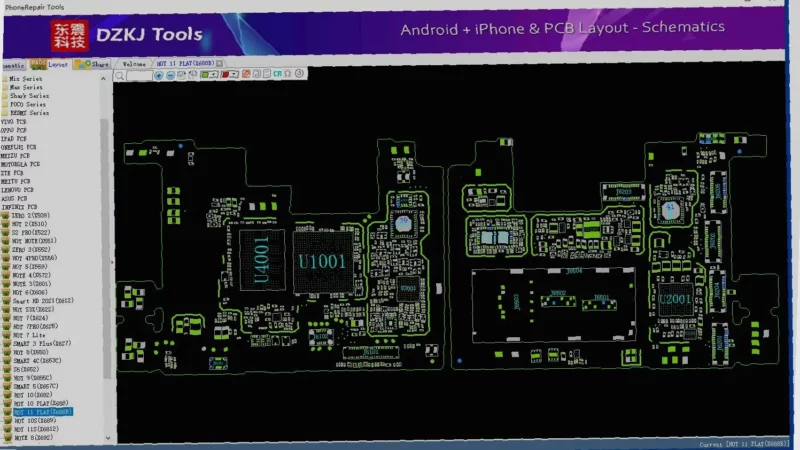Screen dimensions: 800x450
Task: Select ZERO 2 (X509) in the tree
Action: coord(31,216)
